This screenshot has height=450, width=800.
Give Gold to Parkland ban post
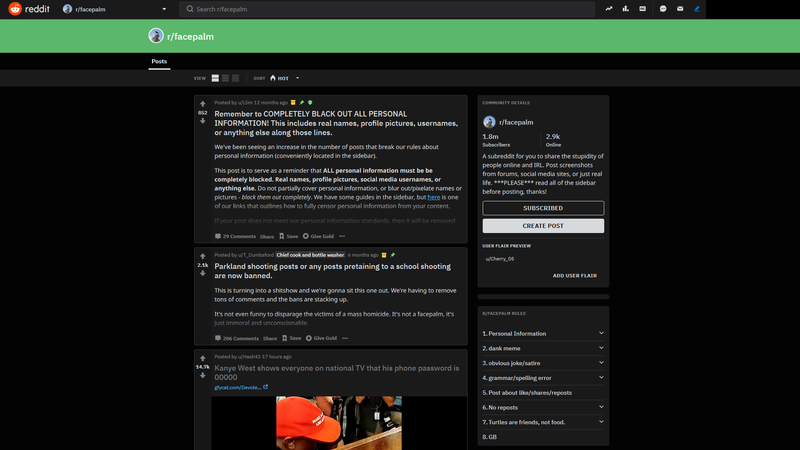321,338
